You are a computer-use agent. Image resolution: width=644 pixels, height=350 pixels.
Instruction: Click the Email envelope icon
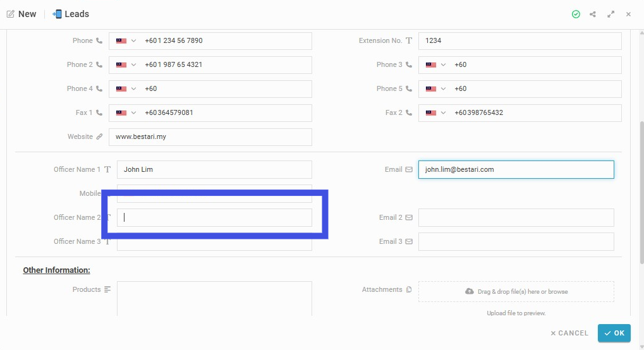[409, 169]
